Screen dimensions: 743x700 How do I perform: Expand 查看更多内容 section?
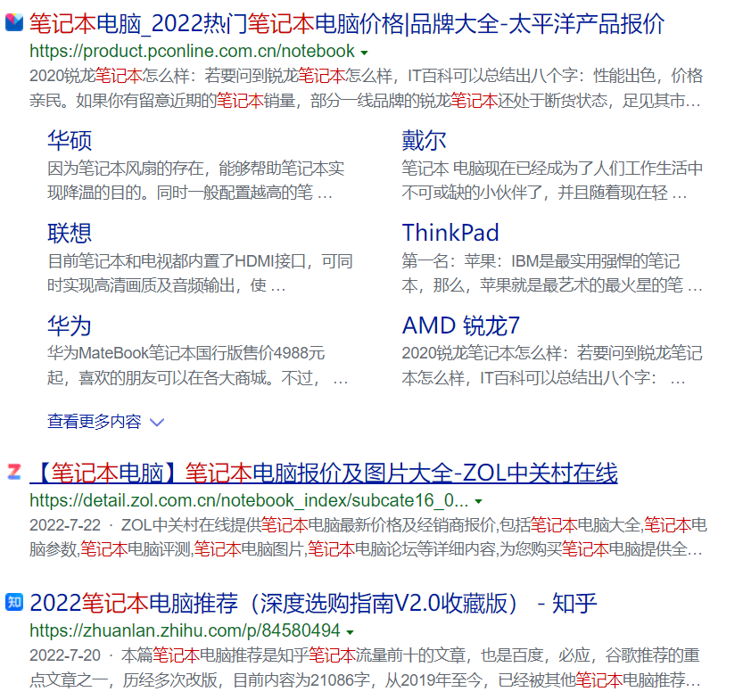pos(94,422)
